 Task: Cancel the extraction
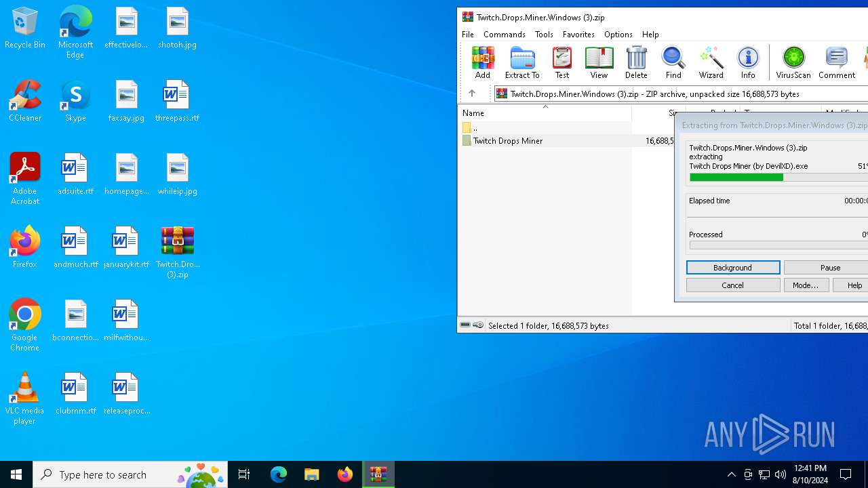[733, 285]
